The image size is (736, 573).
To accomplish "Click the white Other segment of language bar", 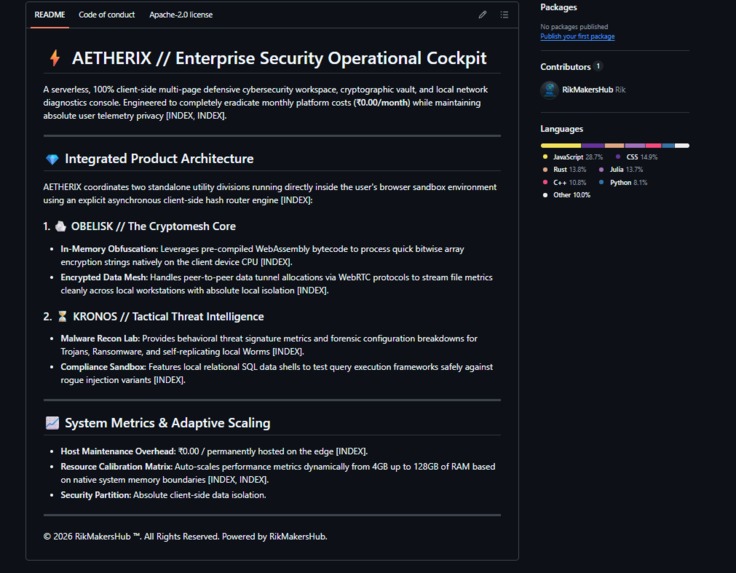I will point(682,145).
